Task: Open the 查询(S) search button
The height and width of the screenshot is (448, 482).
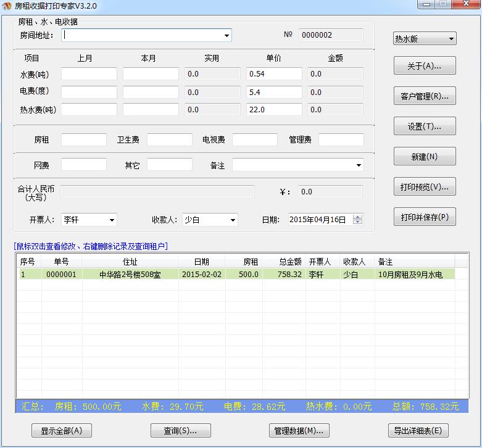Action: pyautogui.click(x=180, y=431)
